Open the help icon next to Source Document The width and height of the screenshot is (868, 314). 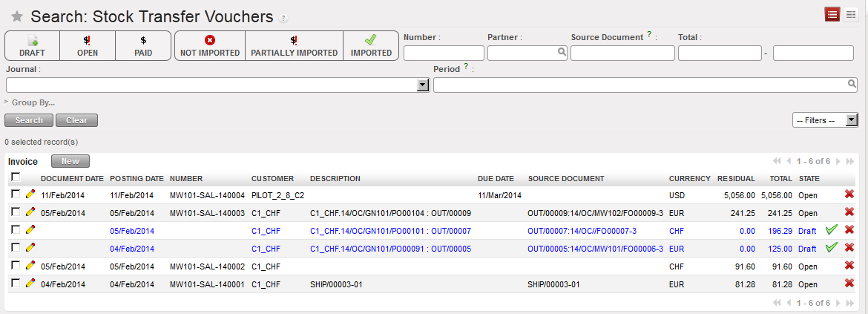[649, 34]
